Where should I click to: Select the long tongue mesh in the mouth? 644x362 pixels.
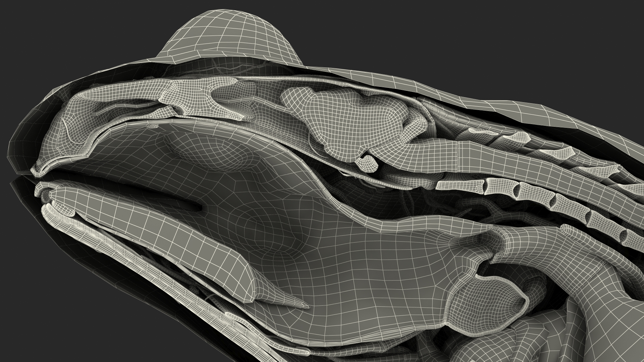point(151,231)
